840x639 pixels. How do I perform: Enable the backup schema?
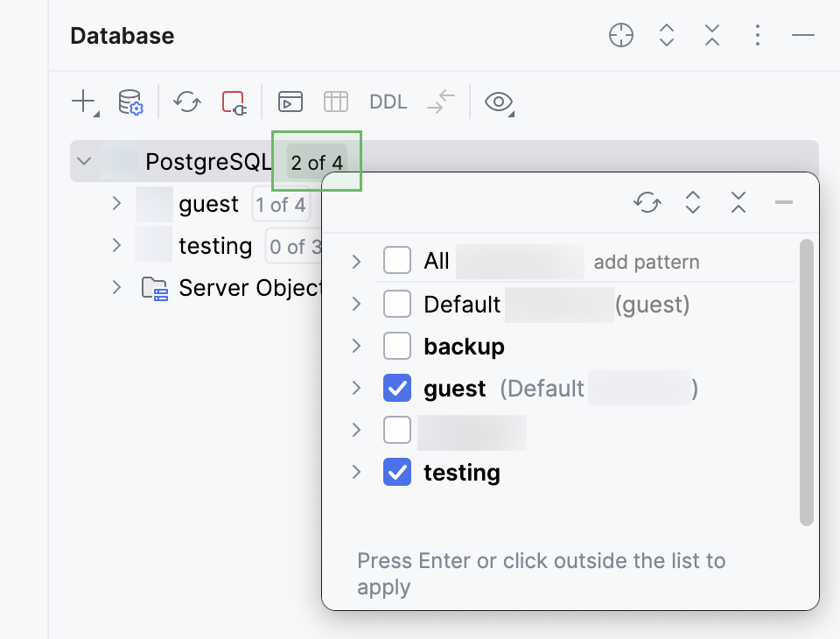pyautogui.click(x=397, y=346)
